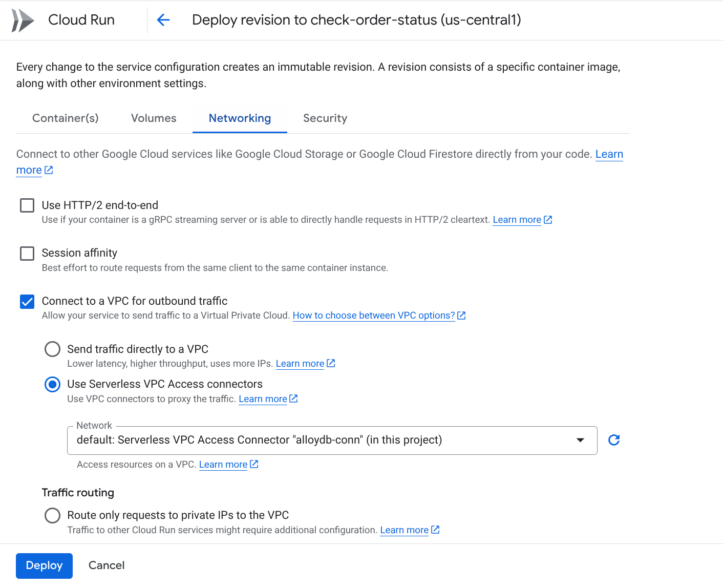Open How to choose between VPC options link
Viewport: 723px width, 588px height.
coord(373,316)
